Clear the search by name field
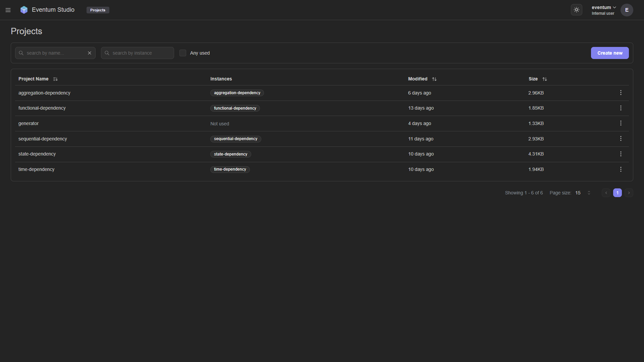 [90, 53]
